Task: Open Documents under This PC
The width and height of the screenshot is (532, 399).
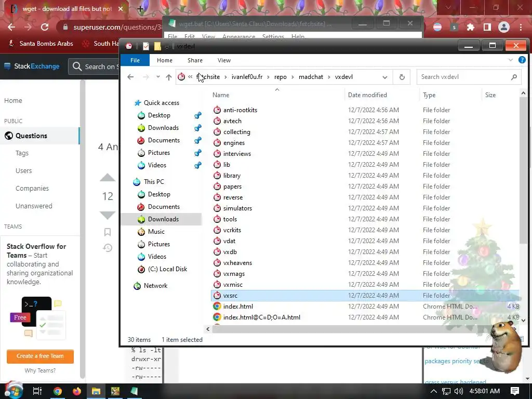Action: click(164, 207)
